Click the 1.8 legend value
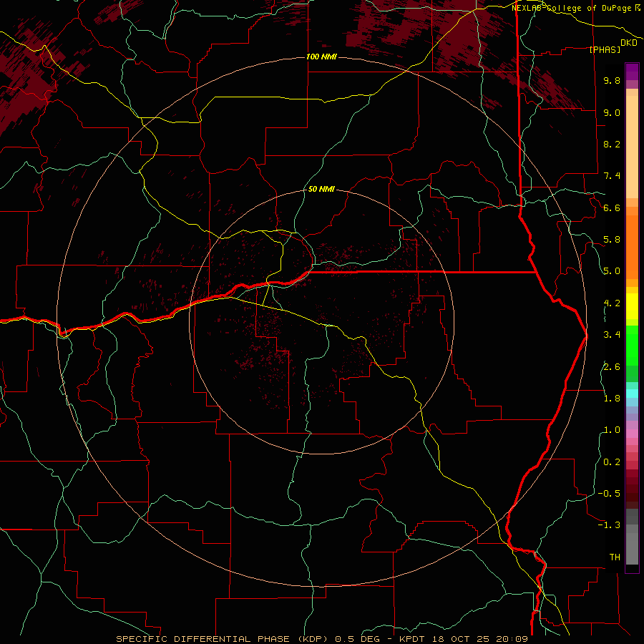Viewport: 644px width, 644px height. coord(612,399)
